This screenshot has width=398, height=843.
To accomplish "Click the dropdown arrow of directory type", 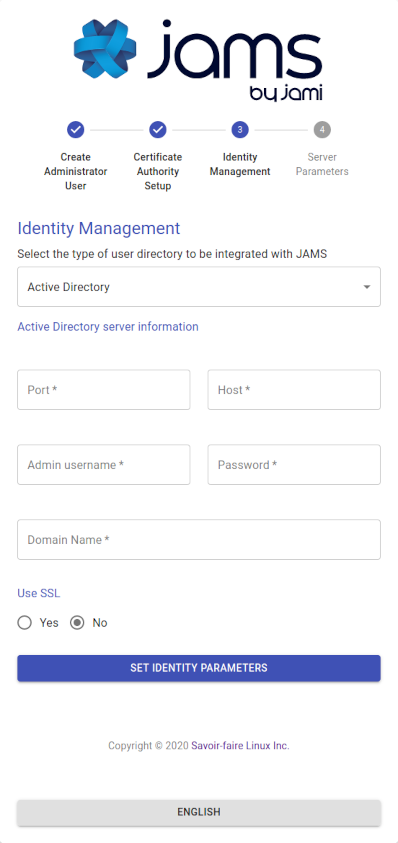I will click(x=367, y=287).
